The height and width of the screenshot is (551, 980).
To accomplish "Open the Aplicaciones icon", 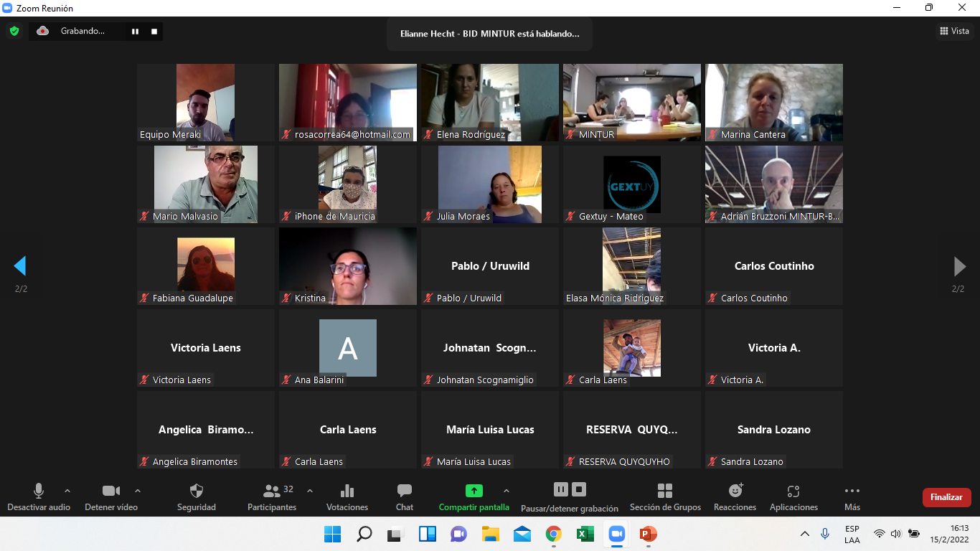I will coord(793,491).
